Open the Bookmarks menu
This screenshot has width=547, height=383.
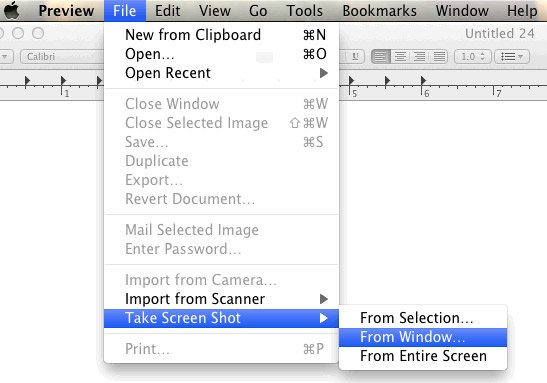pos(380,10)
